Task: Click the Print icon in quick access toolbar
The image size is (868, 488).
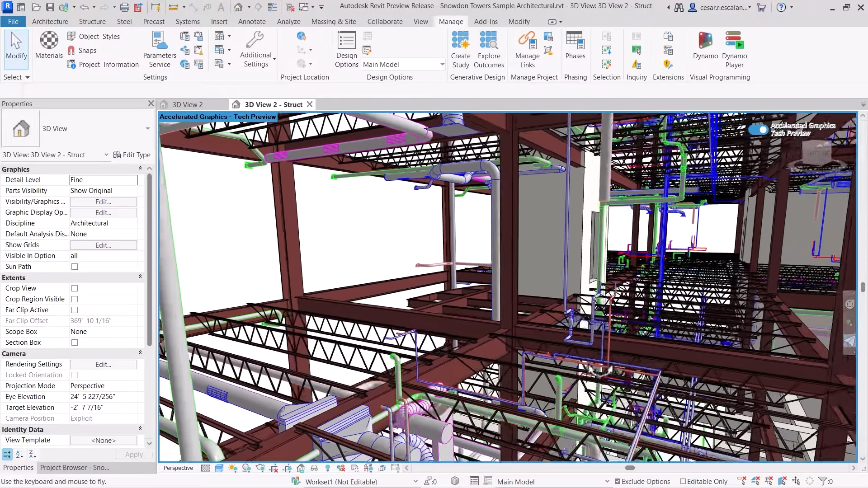Action: (x=124, y=7)
